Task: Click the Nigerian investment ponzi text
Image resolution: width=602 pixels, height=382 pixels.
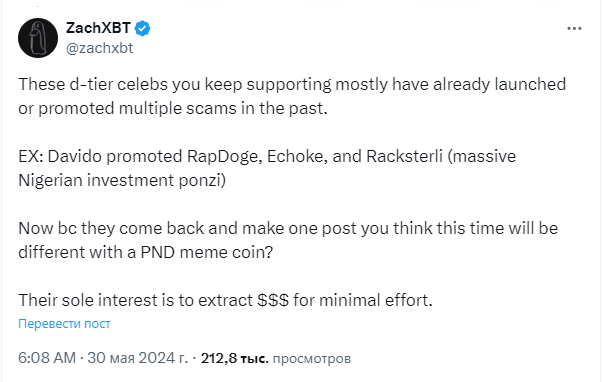Action: pyautogui.click(x=122, y=180)
